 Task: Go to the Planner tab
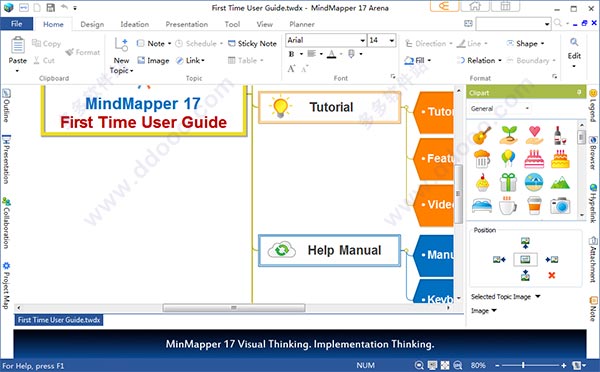[302, 24]
